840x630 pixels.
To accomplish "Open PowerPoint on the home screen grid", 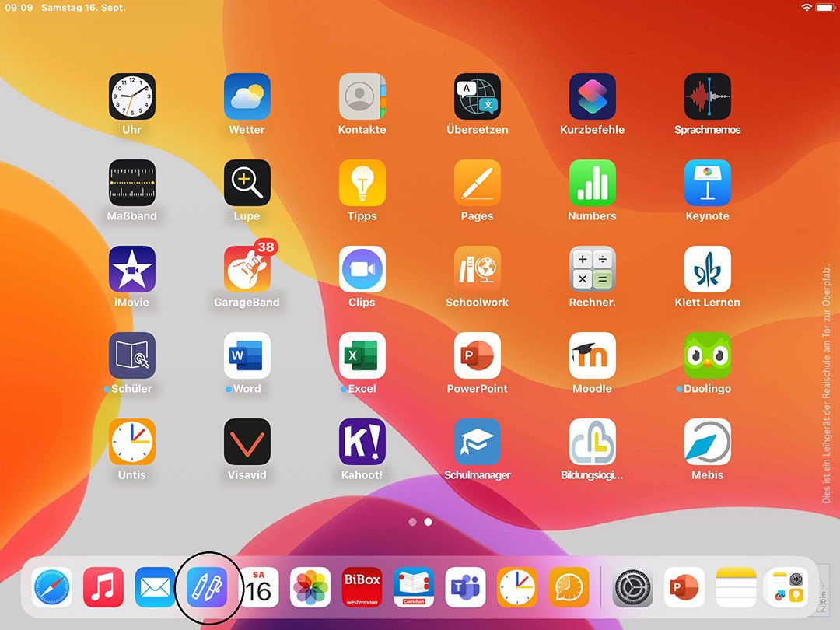I will point(478,355).
